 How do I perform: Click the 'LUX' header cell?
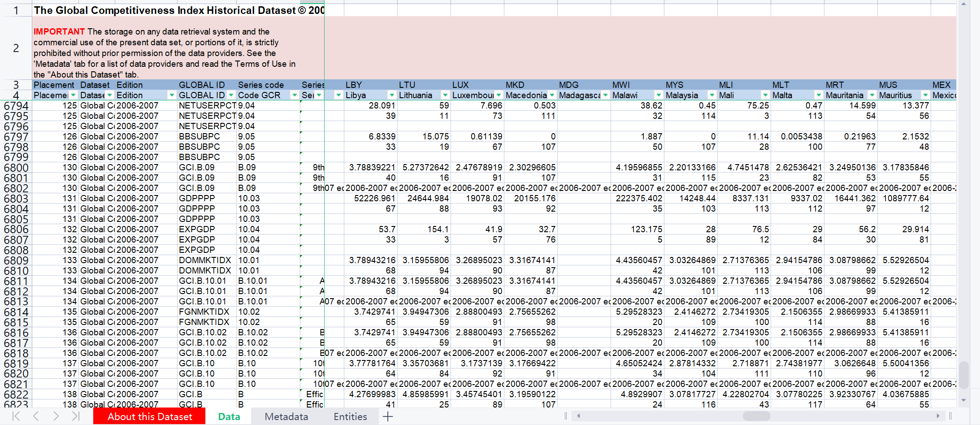[477, 85]
